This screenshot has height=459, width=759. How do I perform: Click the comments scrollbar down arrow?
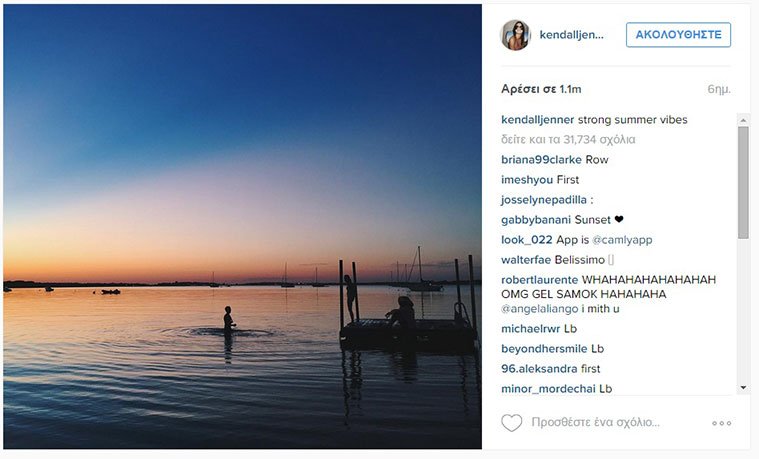743,387
